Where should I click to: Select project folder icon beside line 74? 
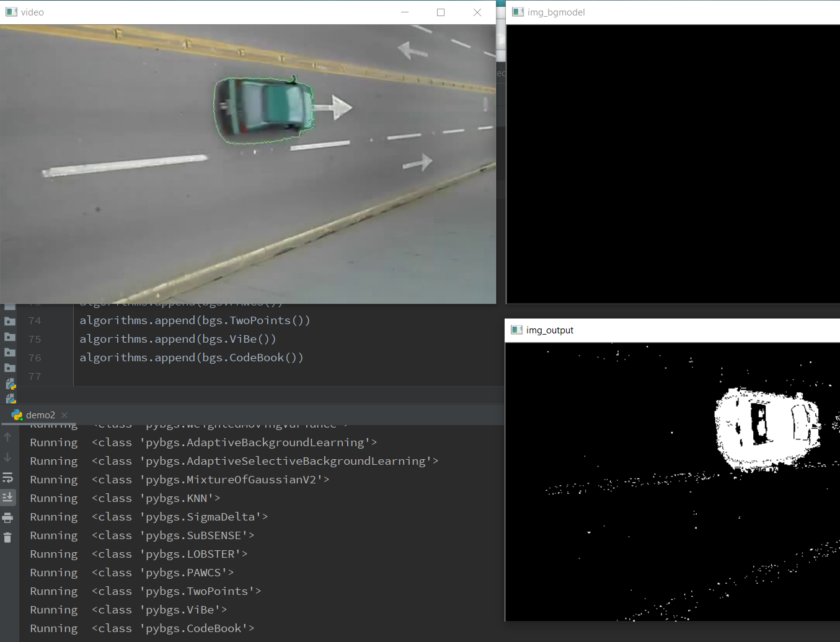click(10, 321)
